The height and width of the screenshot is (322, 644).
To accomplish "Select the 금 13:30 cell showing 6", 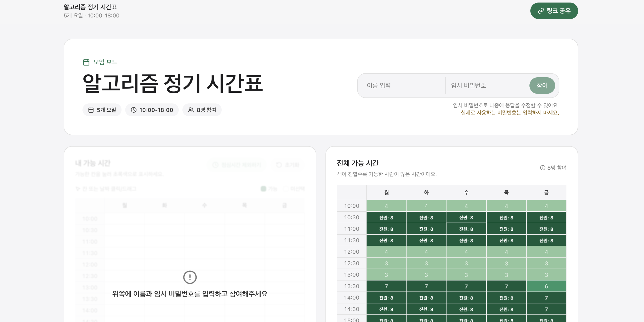I will point(546,286).
